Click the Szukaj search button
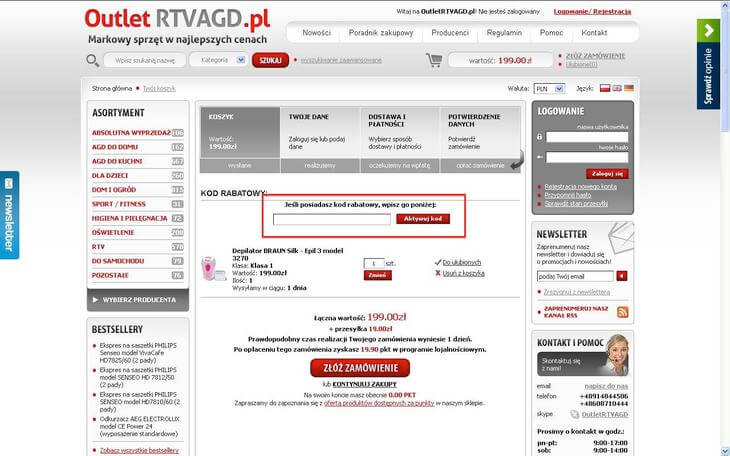This screenshot has width=730, height=456. click(270, 60)
